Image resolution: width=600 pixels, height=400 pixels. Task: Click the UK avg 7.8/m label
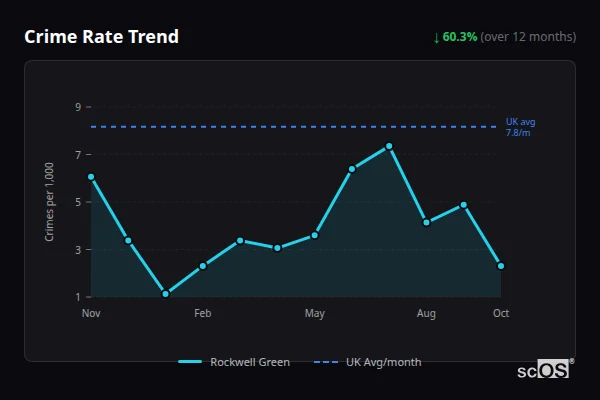pos(520,127)
